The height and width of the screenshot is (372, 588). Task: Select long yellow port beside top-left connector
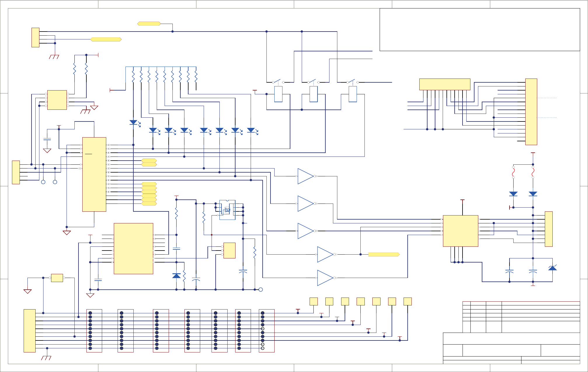pyautogui.click(x=106, y=39)
